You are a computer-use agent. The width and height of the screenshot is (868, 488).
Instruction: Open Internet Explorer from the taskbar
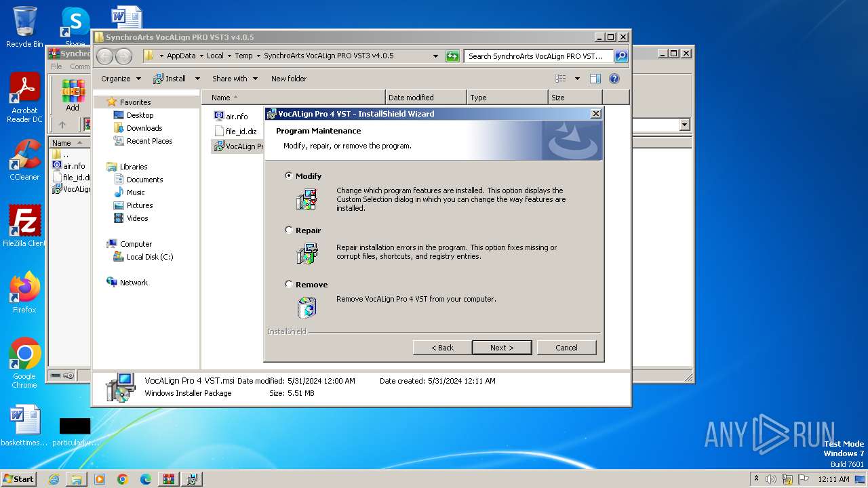tap(54, 479)
